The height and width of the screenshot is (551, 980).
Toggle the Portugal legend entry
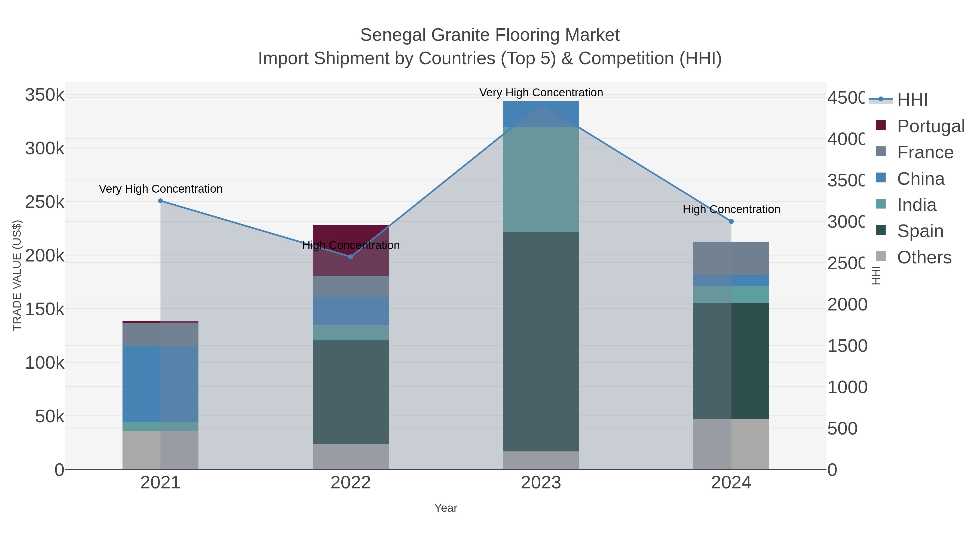point(920,126)
